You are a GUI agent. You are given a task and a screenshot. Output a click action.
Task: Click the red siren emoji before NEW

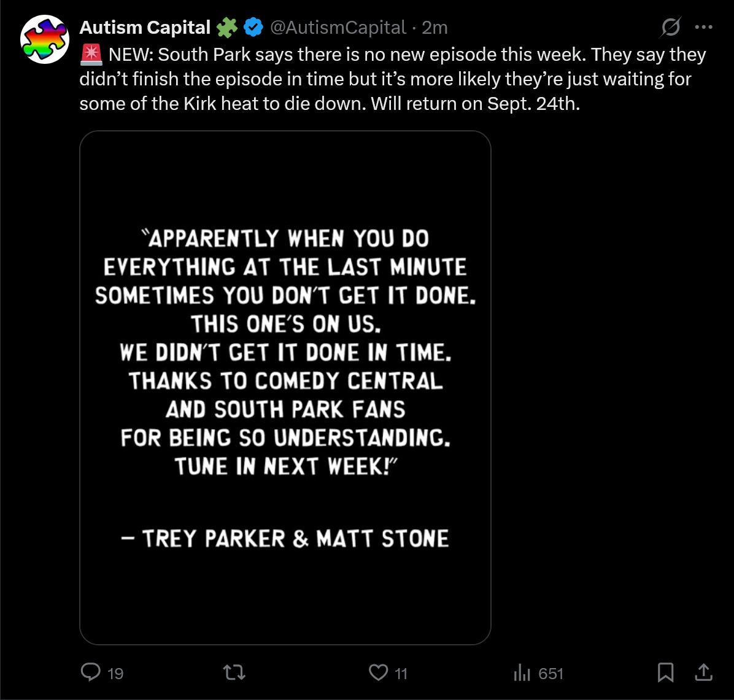coord(91,54)
